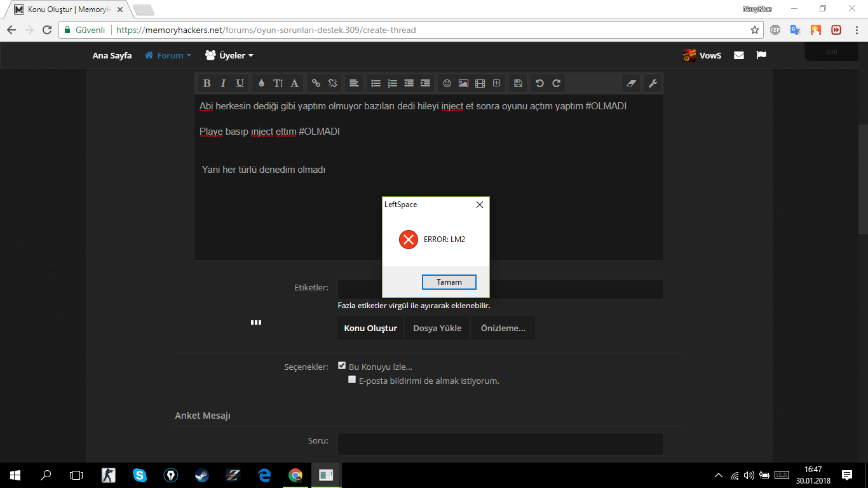Insert an image via the picture icon
This screenshot has height=488, width=868.
tap(463, 83)
